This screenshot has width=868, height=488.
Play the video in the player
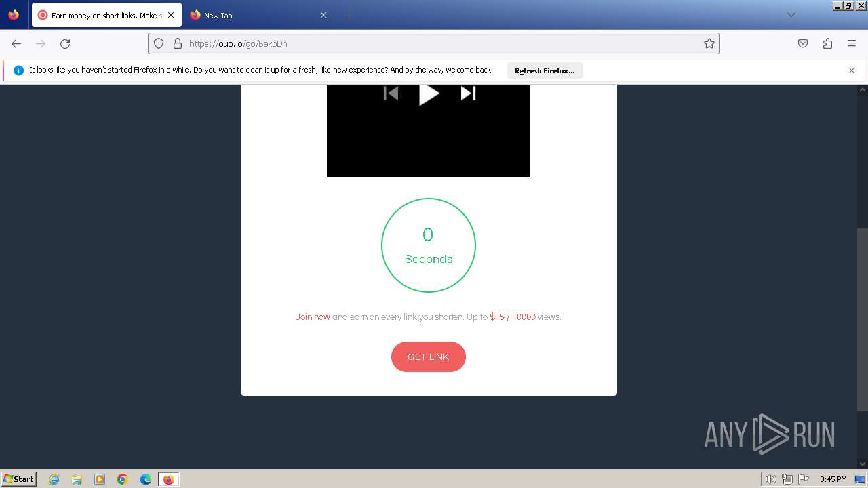click(429, 94)
